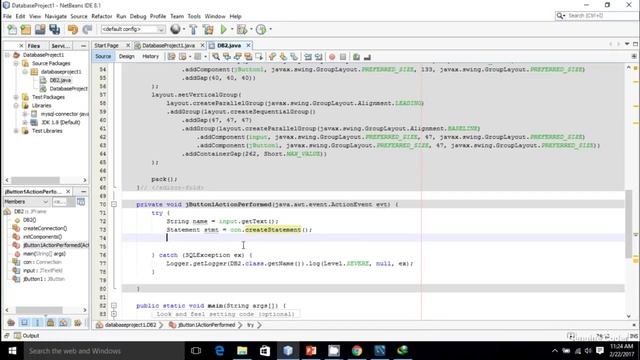640x360 pixels.
Task: Switch to History view
Action: pyautogui.click(x=150, y=56)
